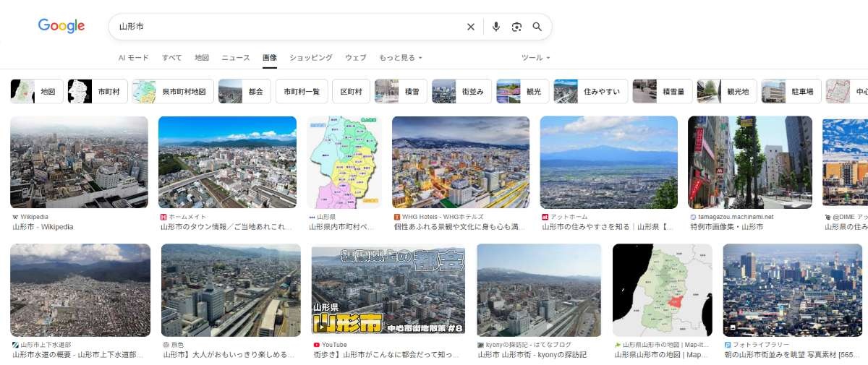Open the WHG Hotels night cityscape thumbnail
The width and height of the screenshot is (868, 365).
pyautogui.click(x=460, y=163)
